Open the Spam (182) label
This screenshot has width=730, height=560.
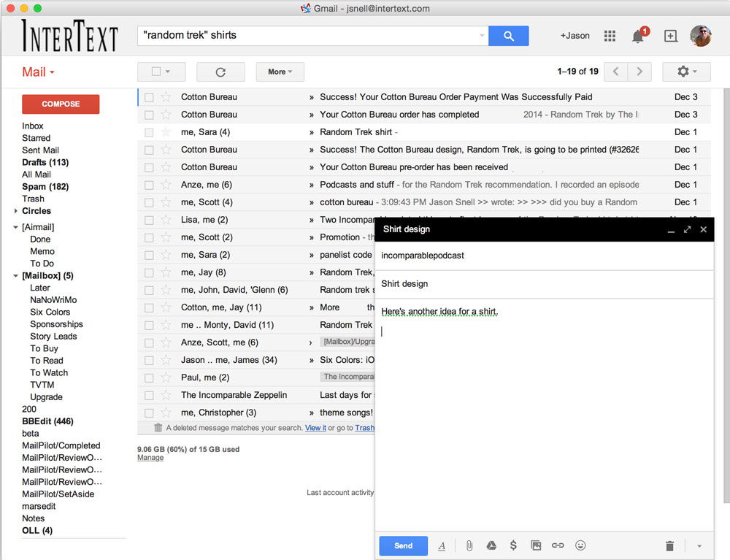45,187
